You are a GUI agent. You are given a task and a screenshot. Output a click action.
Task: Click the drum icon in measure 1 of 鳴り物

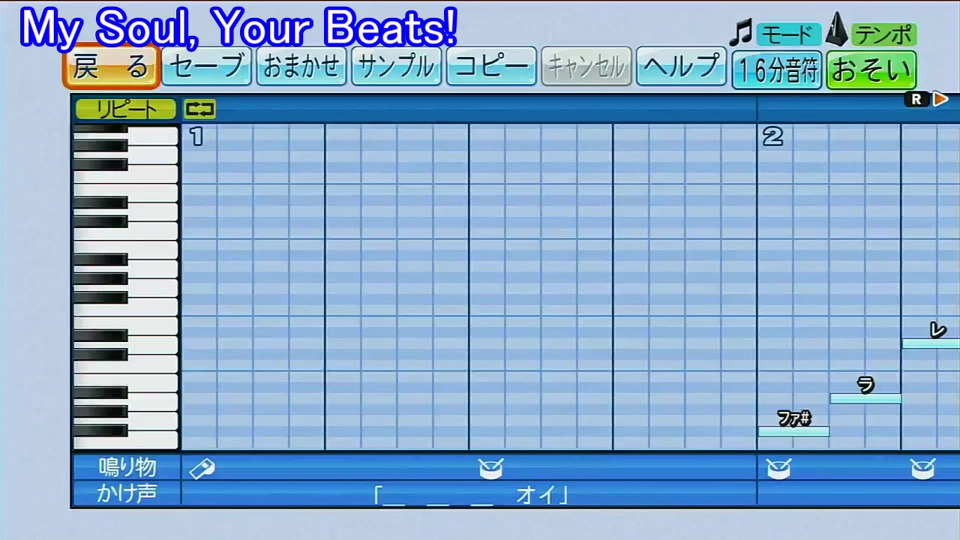pos(491,468)
